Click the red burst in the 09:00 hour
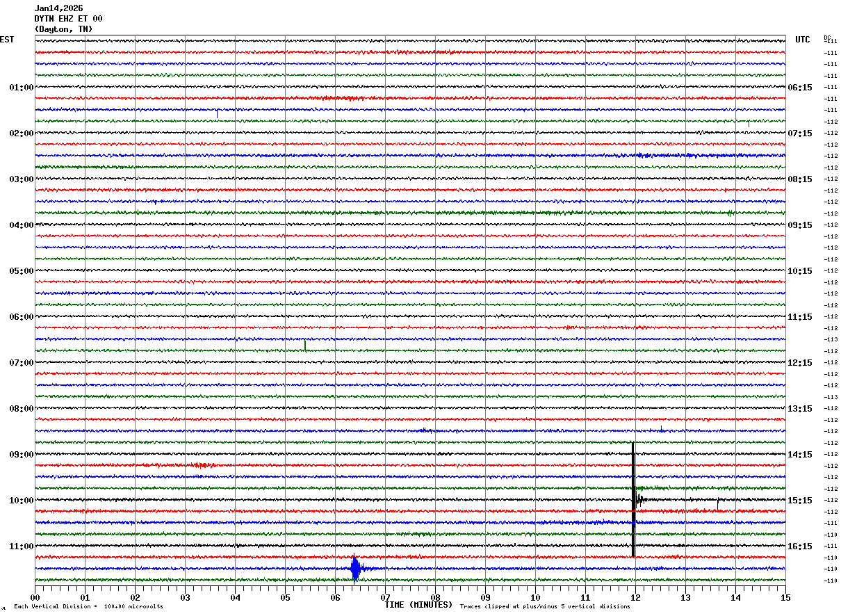The image size is (841, 616). [x=202, y=464]
